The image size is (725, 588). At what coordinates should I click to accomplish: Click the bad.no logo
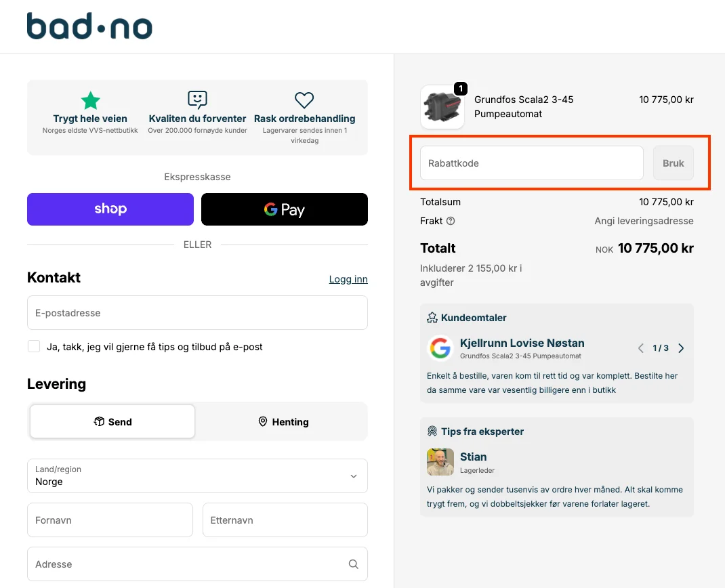(x=89, y=26)
